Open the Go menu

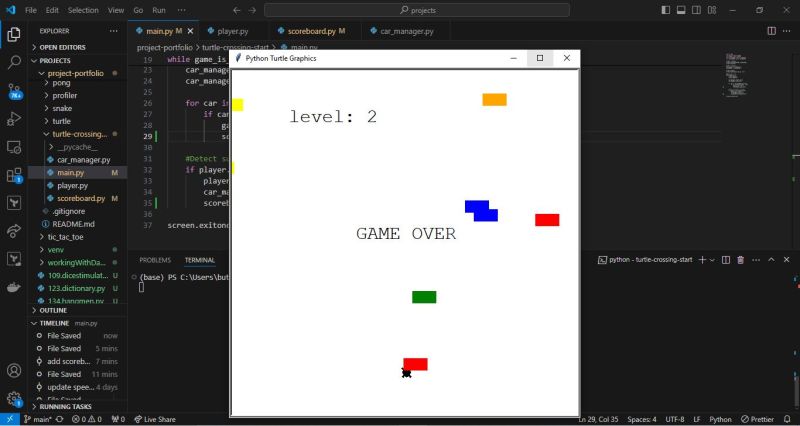click(138, 10)
